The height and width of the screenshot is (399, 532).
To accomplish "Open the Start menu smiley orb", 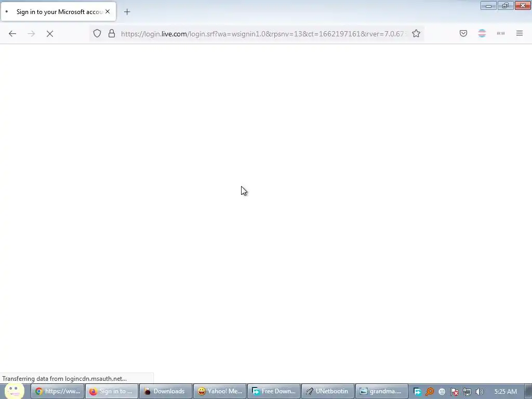I will 14,391.
